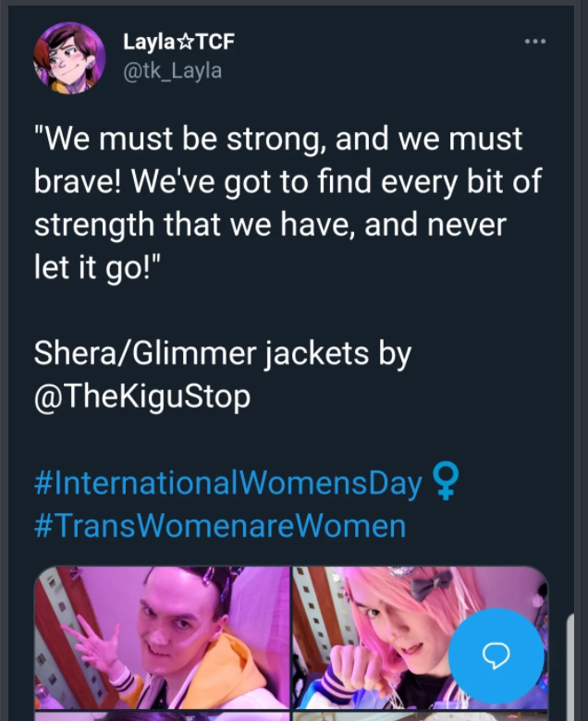
Task: Click the "strength that we have" text line
Action: coord(270,224)
